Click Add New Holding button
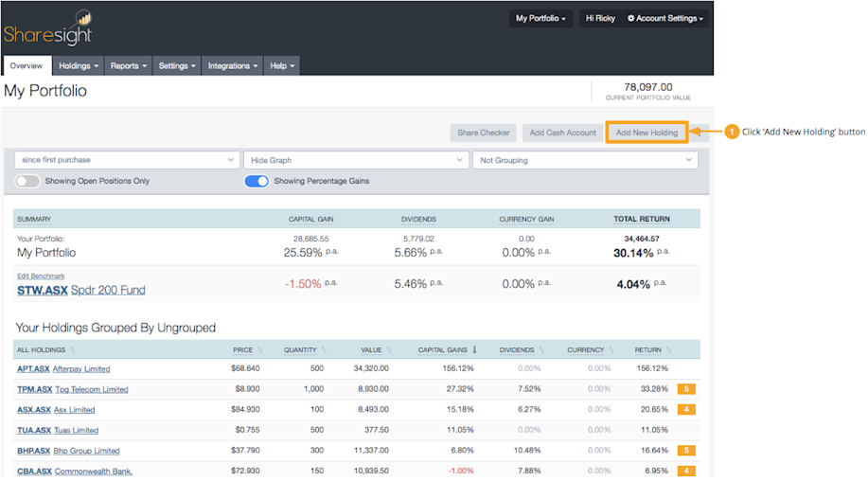Image resolution: width=868 pixels, height=481 pixels. (647, 133)
